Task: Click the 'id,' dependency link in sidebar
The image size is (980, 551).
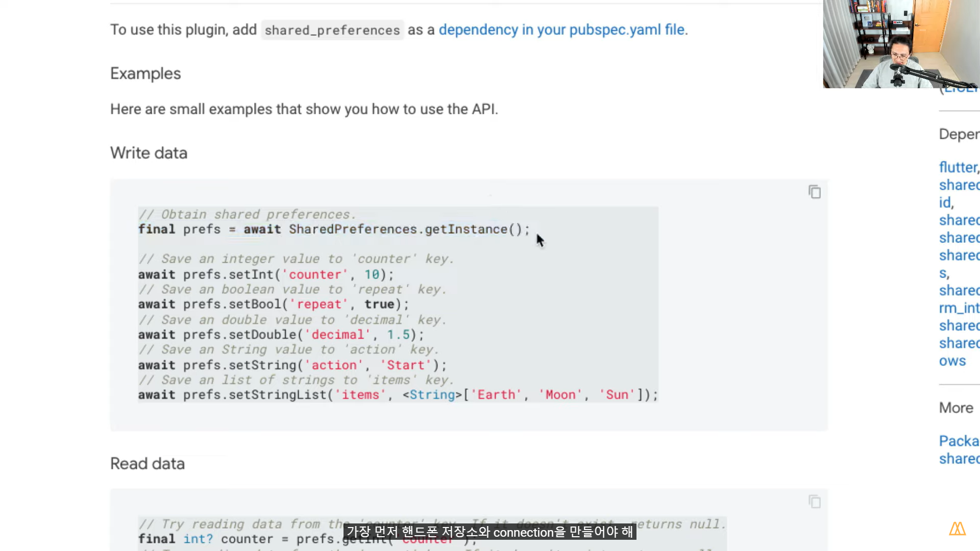Action: coord(946,203)
